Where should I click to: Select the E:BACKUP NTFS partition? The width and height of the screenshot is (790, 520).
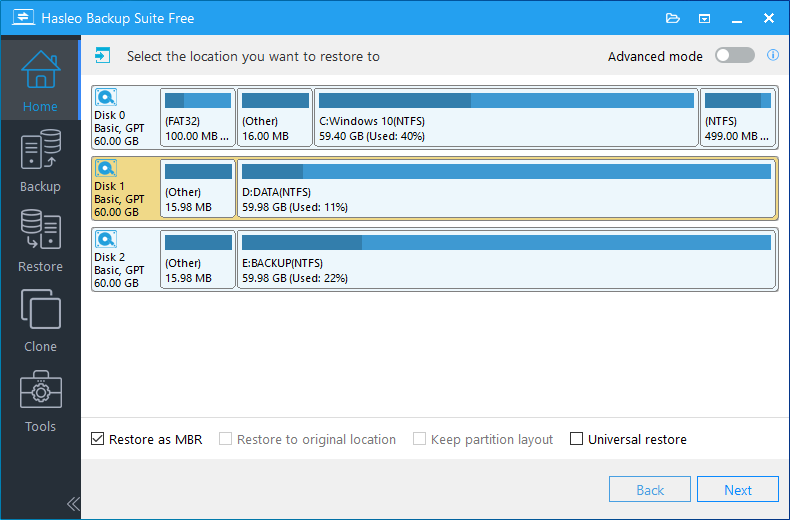click(x=506, y=259)
